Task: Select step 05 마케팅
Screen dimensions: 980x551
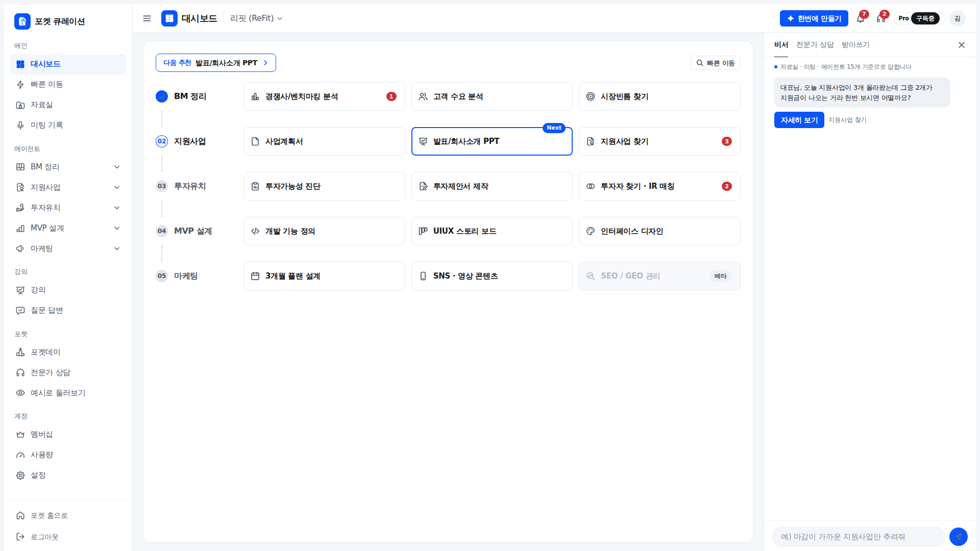Action: point(177,276)
